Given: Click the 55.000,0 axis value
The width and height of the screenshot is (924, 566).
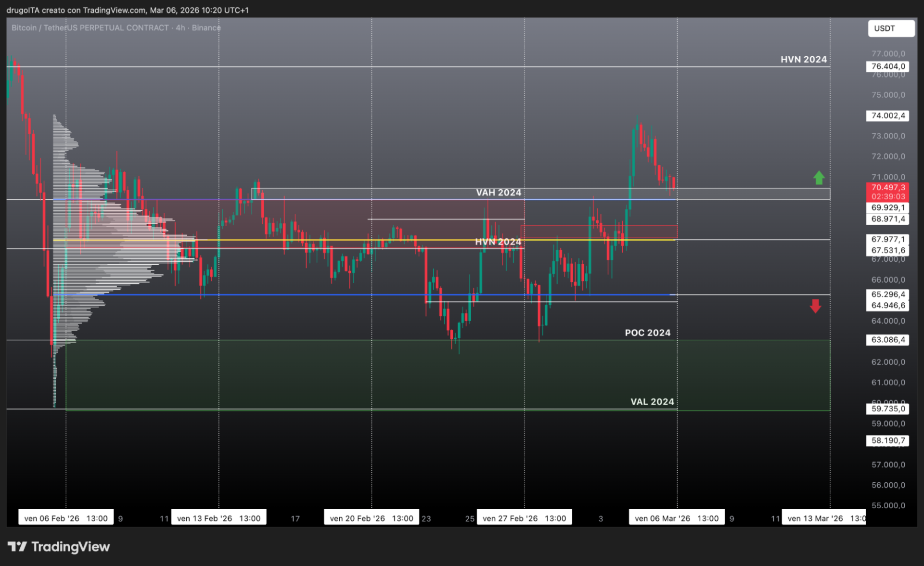Looking at the screenshot, I should click(888, 505).
